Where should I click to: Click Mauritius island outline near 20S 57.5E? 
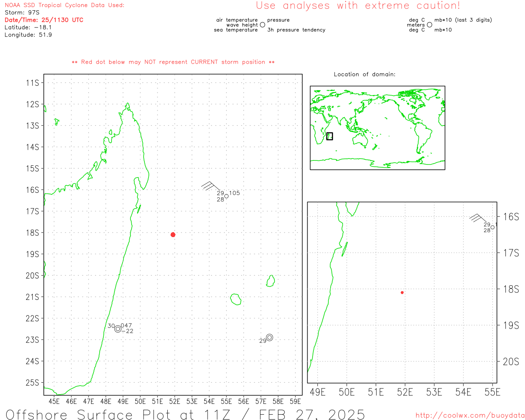pyautogui.click(x=270, y=281)
